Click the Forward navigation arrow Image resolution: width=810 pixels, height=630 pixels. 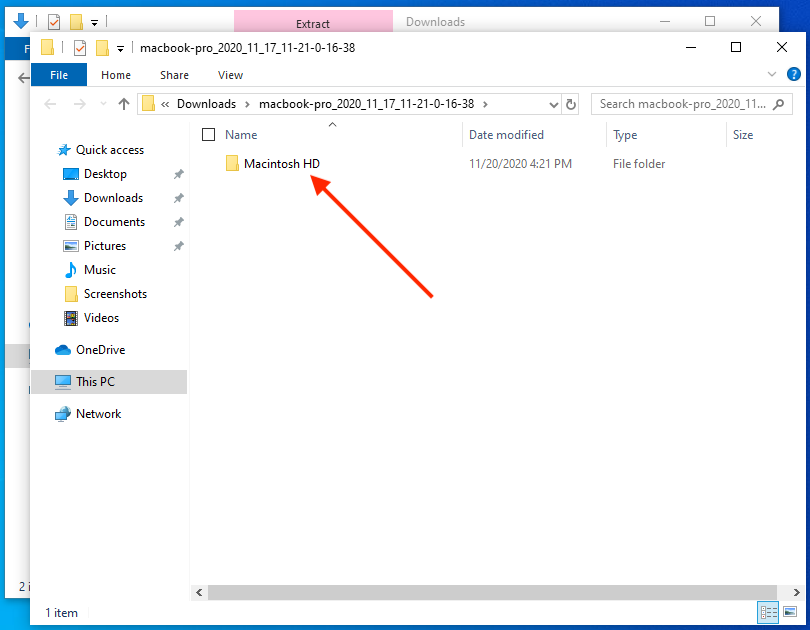tap(80, 104)
